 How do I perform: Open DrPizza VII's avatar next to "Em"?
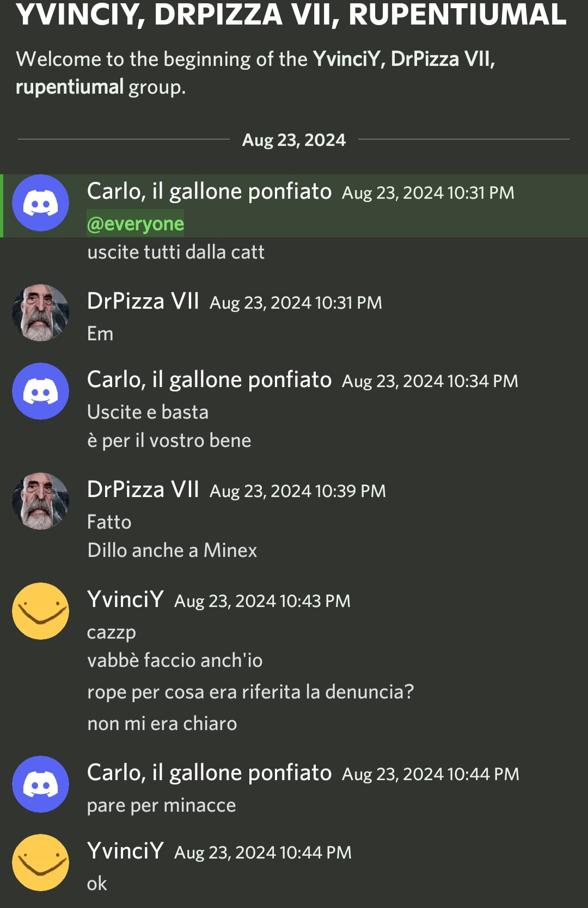[x=41, y=313]
